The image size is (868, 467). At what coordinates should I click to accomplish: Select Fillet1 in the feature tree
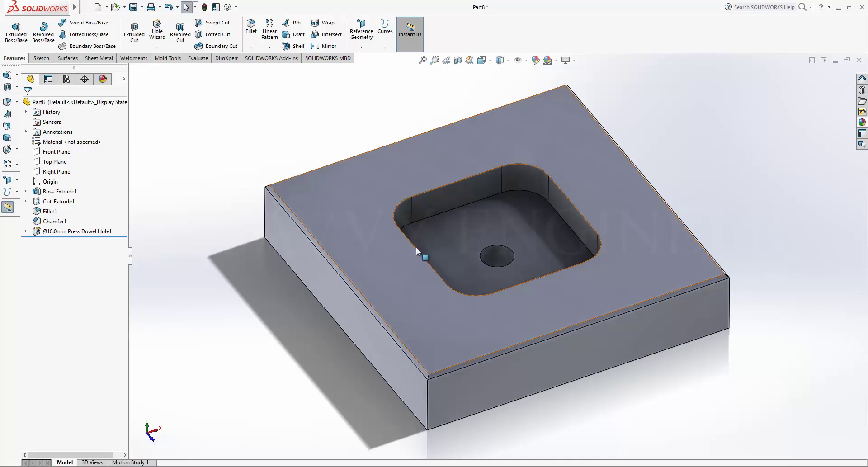click(x=49, y=212)
